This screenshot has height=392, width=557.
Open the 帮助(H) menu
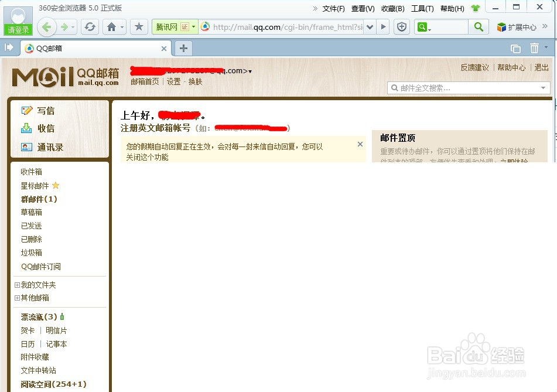(452, 9)
